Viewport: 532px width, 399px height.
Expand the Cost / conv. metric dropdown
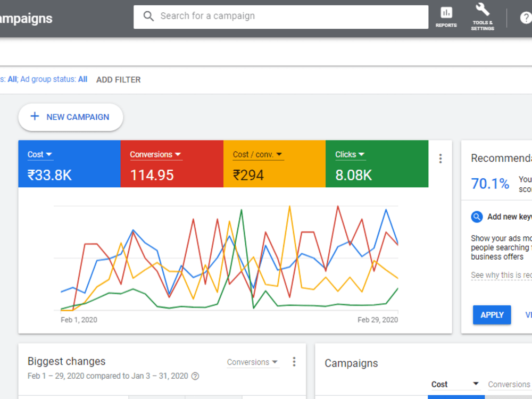(x=257, y=155)
